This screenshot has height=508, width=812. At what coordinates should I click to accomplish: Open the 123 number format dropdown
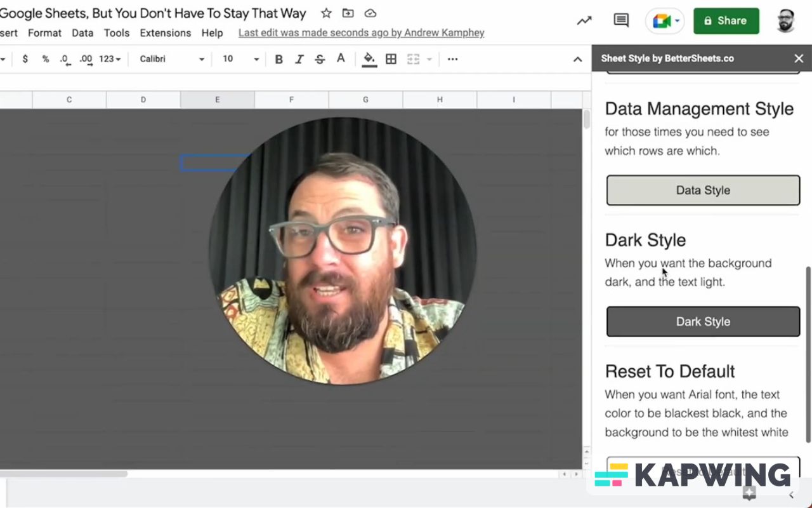point(110,59)
